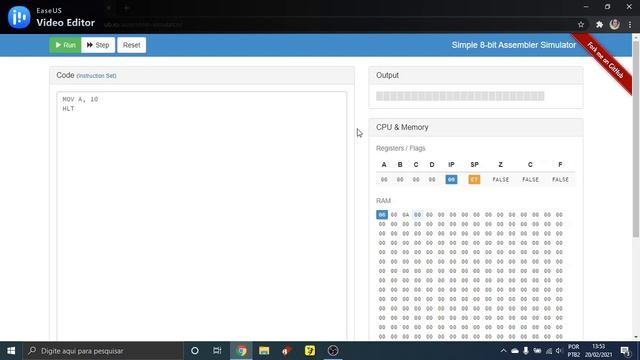Open OBS Studio from the taskbar
The width and height of the screenshot is (640, 360).
click(x=333, y=351)
